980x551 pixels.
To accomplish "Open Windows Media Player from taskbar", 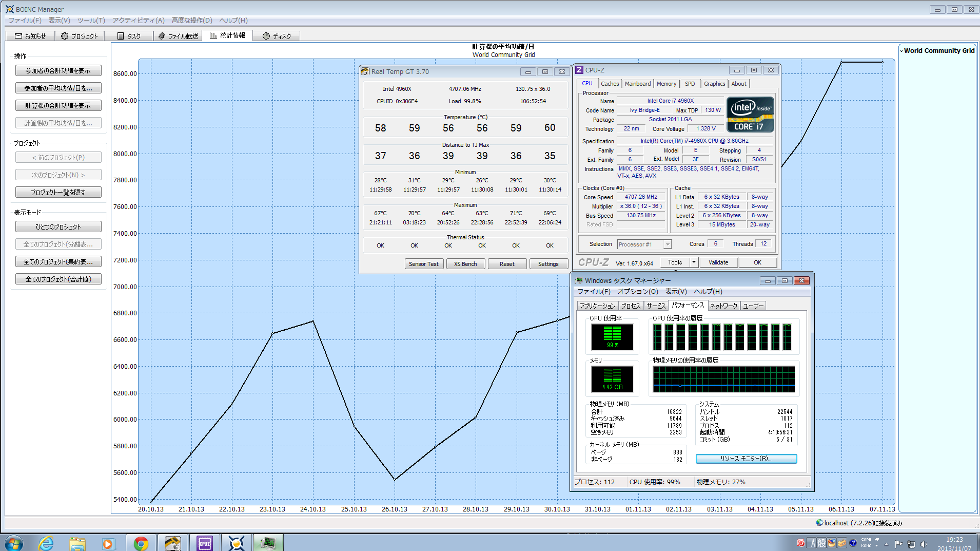I will [108, 543].
